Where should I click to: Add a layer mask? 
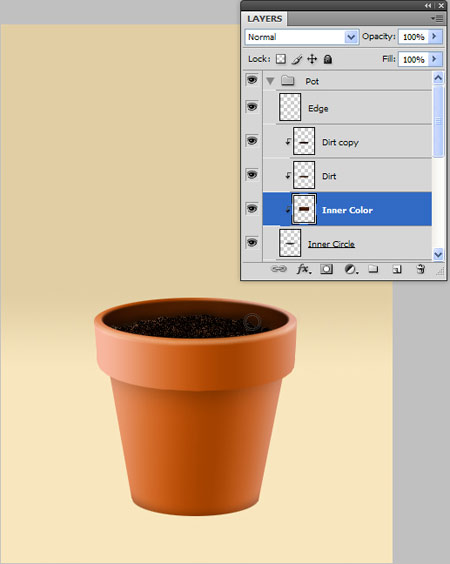[326, 269]
